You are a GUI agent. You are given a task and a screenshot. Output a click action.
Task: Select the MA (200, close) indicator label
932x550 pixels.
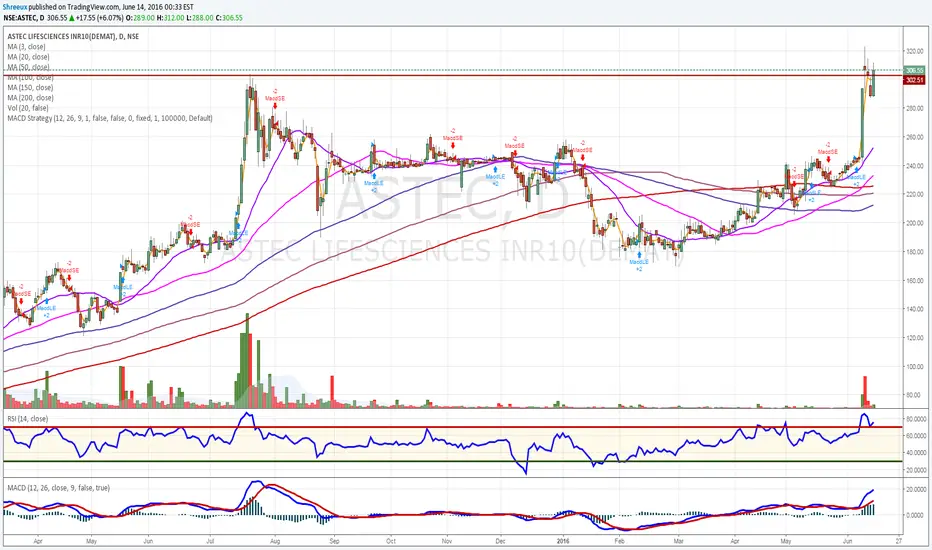click(30, 98)
